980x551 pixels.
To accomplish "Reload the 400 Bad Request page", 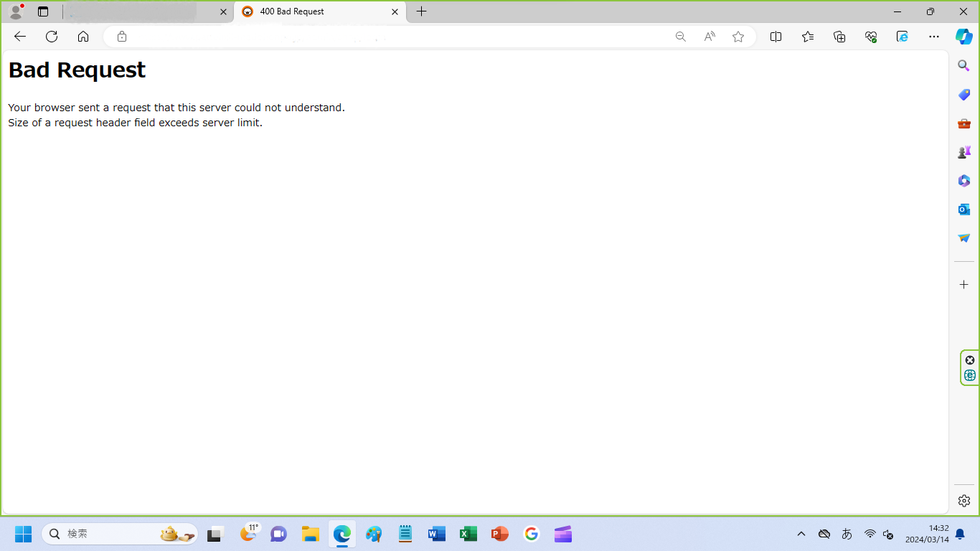I will pos(52,37).
